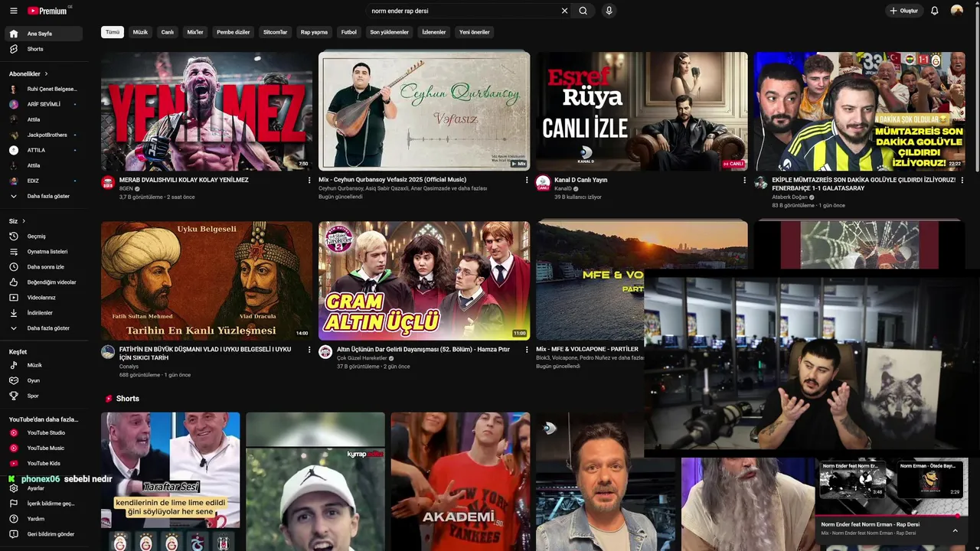Open the MERAB DVALISHVILI YENİLMEZ video thumbnail

point(207,111)
